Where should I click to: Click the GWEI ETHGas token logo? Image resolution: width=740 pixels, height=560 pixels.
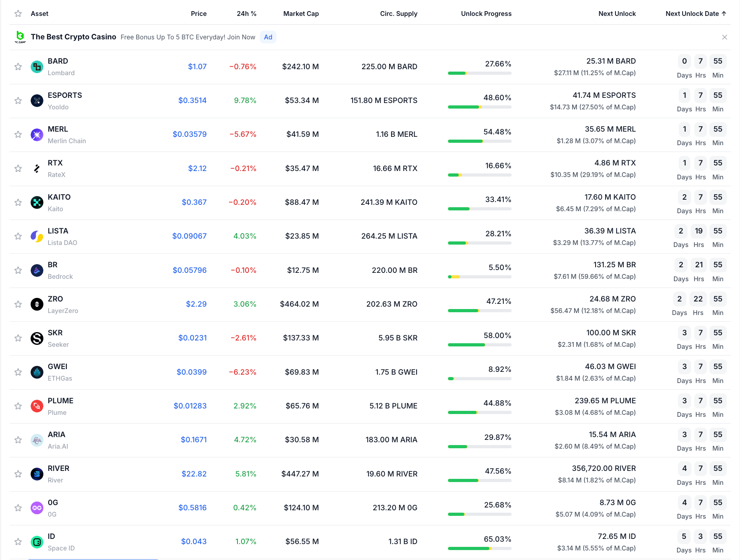tap(37, 372)
